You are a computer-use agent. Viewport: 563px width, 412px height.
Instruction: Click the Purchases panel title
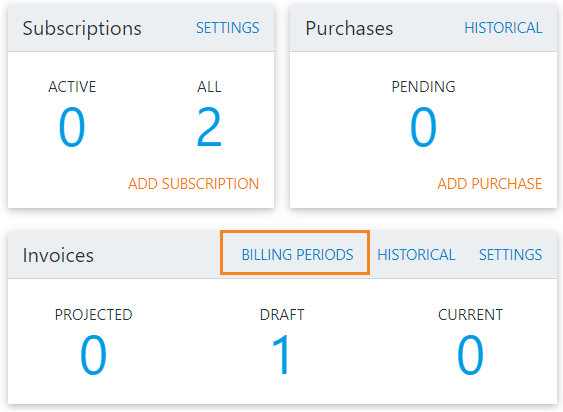tap(349, 28)
